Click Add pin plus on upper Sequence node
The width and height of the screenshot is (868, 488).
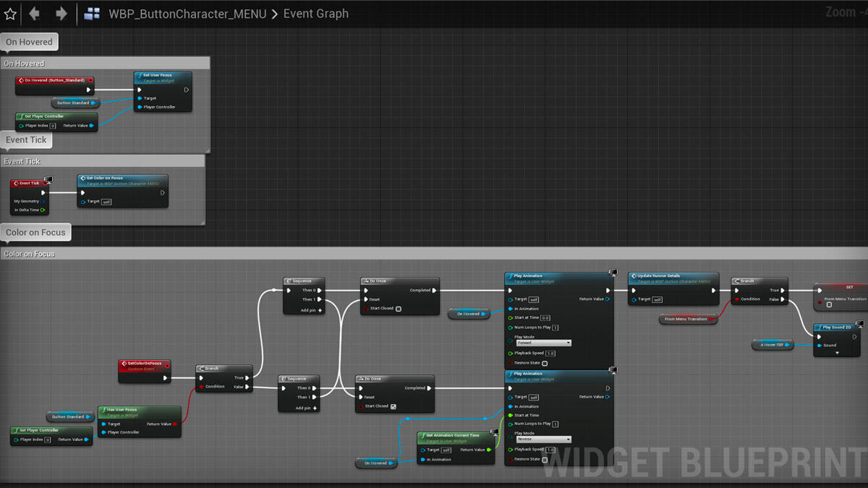click(x=320, y=310)
